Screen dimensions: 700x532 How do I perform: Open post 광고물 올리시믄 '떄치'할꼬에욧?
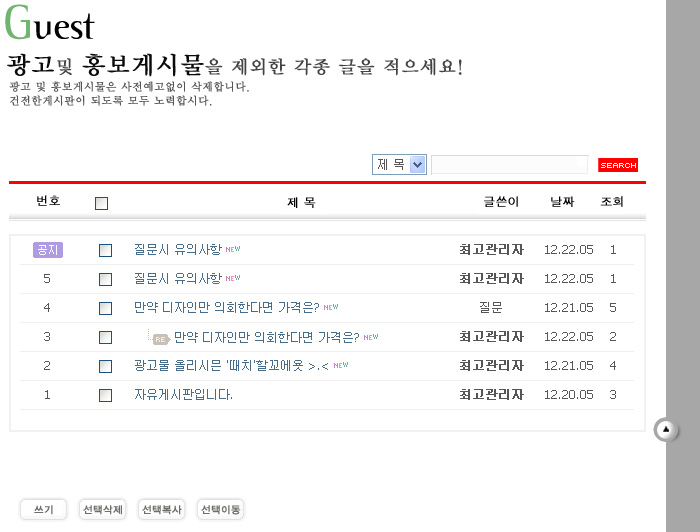[x=231, y=366]
